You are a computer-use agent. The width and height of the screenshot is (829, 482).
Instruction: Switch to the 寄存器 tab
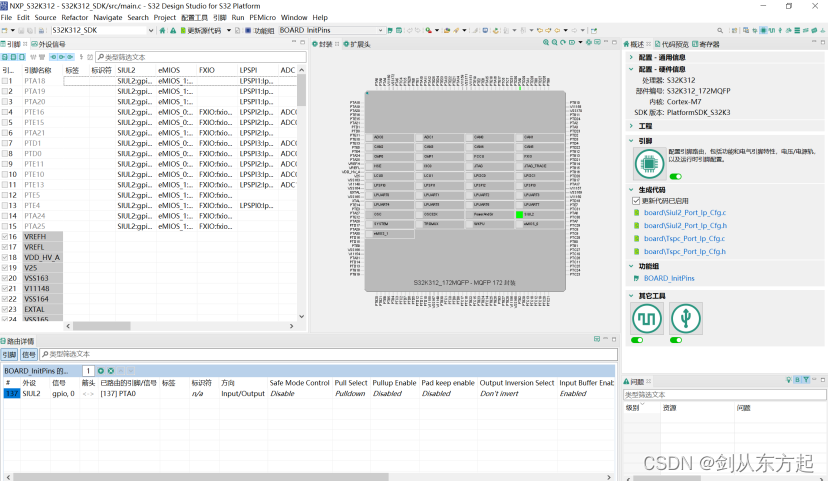706,44
